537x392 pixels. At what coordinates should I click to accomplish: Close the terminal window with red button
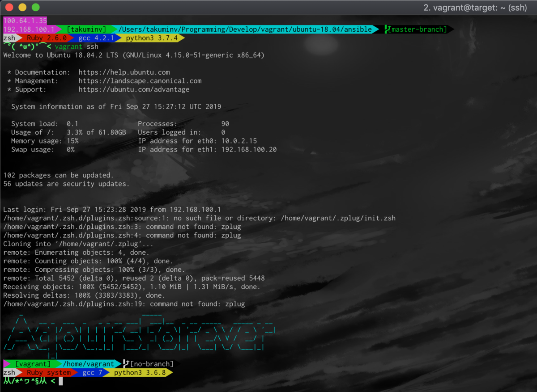pos(9,8)
